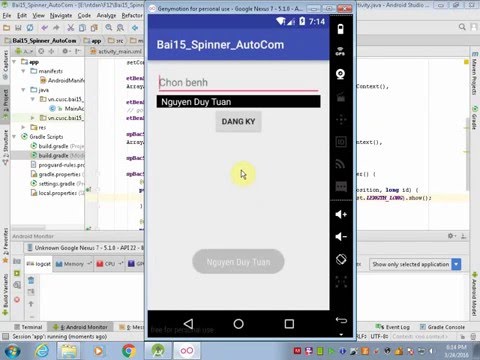Click the Chon benh text field

coord(238,83)
